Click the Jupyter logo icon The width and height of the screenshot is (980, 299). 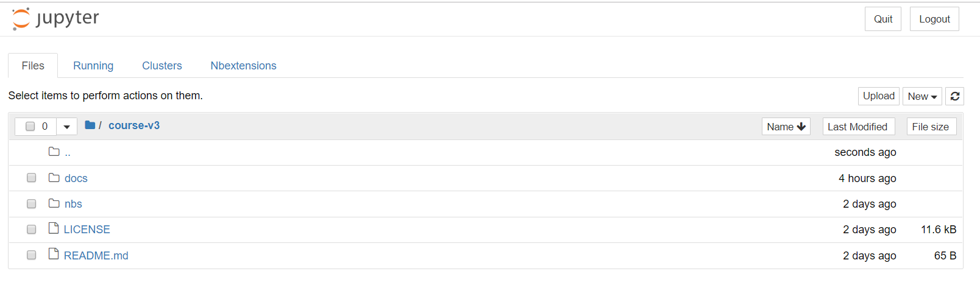pyautogui.click(x=21, y=19)
